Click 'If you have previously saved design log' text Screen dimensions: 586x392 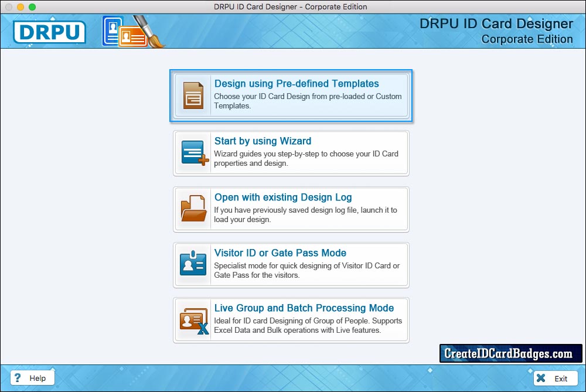[305, 214]
